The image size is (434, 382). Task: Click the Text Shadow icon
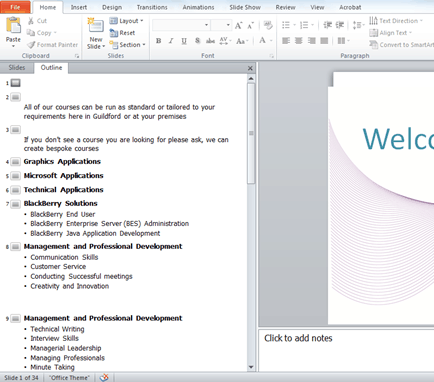click(197, 41)
